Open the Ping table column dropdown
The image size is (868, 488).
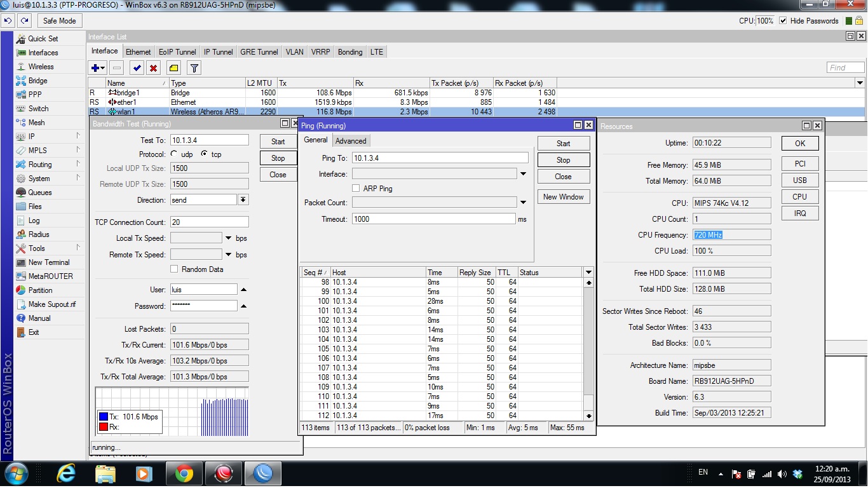588,273
